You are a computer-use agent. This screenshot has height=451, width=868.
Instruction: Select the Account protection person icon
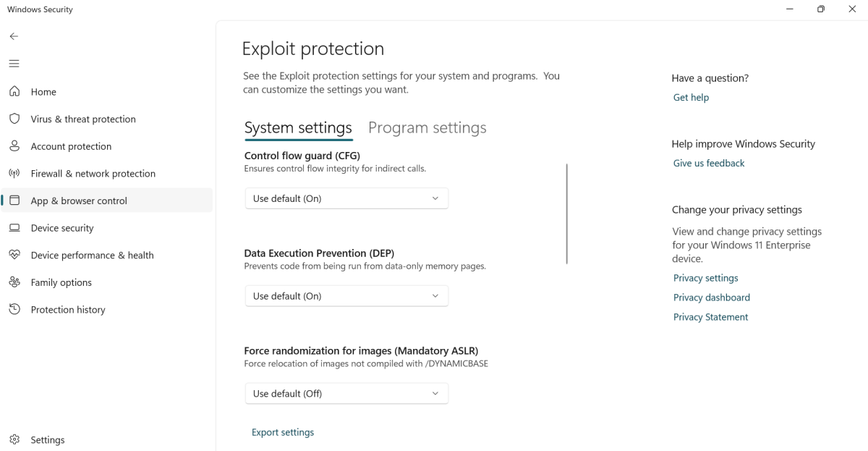click(x=14, y=146)
